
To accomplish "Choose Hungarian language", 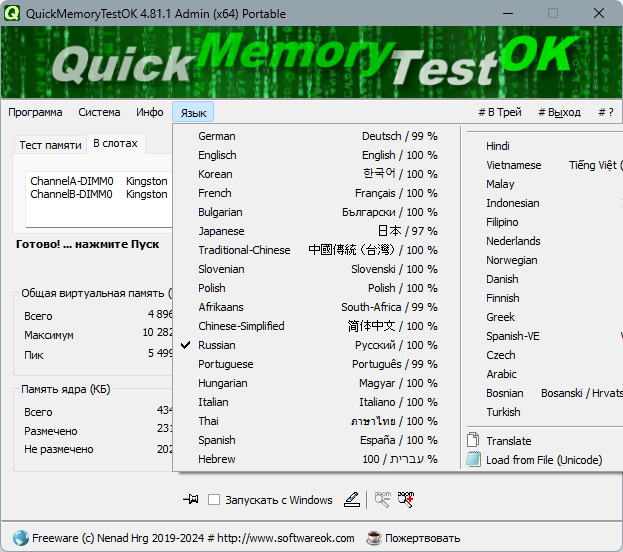I will pyautogui.click(x=317, y=383).
